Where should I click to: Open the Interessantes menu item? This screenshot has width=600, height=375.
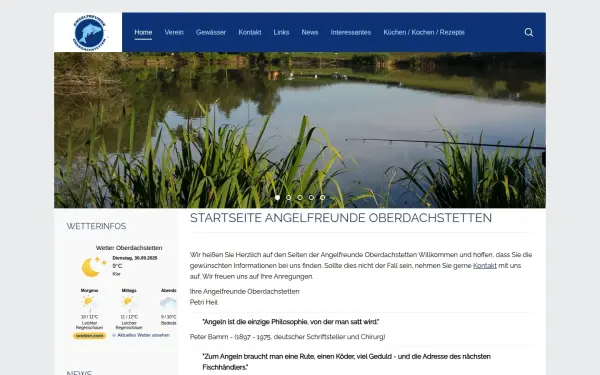[351, 33]
